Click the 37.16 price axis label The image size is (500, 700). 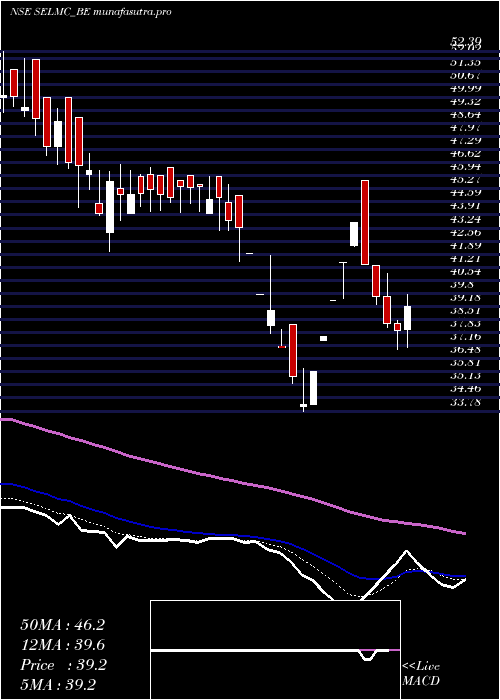(x=464, y=337)
